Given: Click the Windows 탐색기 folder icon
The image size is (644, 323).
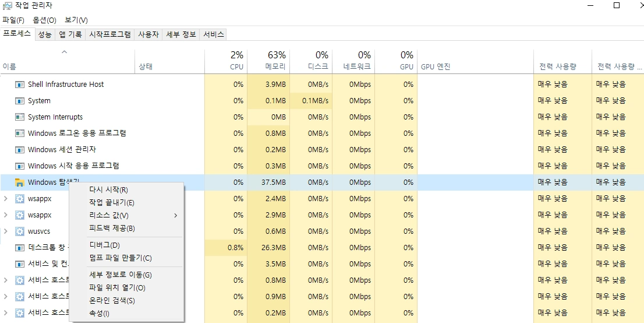Looking at the screenshot, I should [20, 182].
